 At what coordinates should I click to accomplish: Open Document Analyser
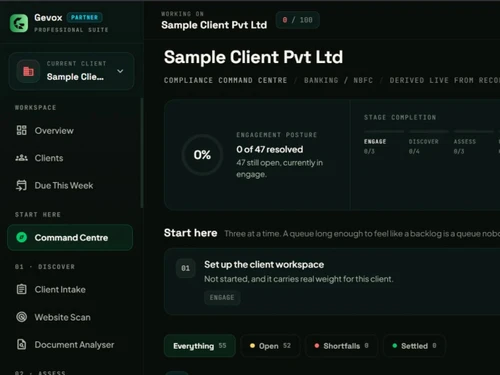pos(70,344)
